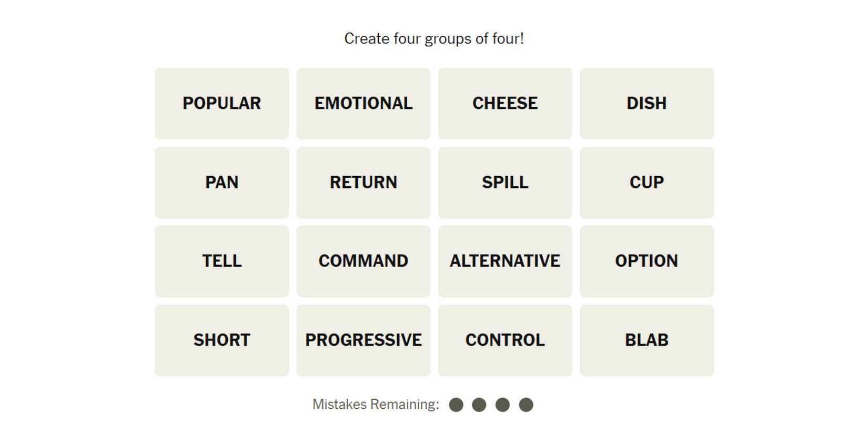Image resolution: width=868 pixels, height=434 pixels.
Task: Select the POPULAR word tile
Action: pos(221,104)
